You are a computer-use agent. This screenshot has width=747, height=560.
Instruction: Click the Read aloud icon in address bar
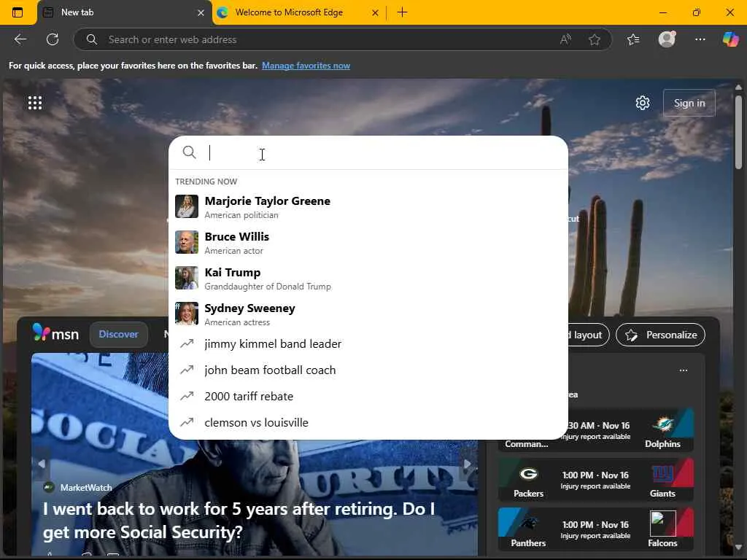coord(565,39)
